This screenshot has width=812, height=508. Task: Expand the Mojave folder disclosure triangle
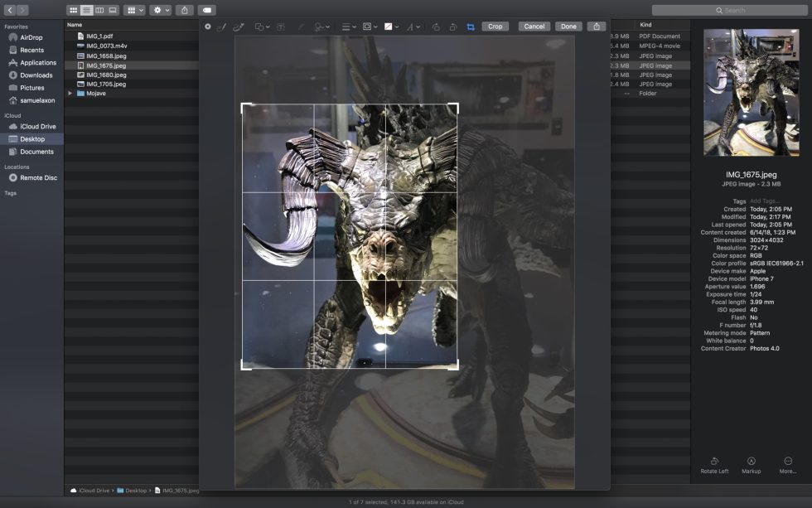[x=70, y=94]
